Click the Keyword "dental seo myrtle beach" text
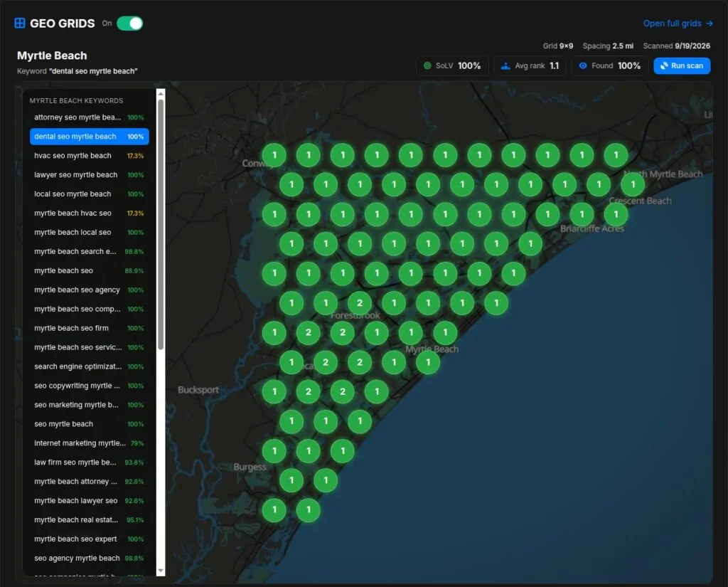728x587 pixels. point(77,71)
